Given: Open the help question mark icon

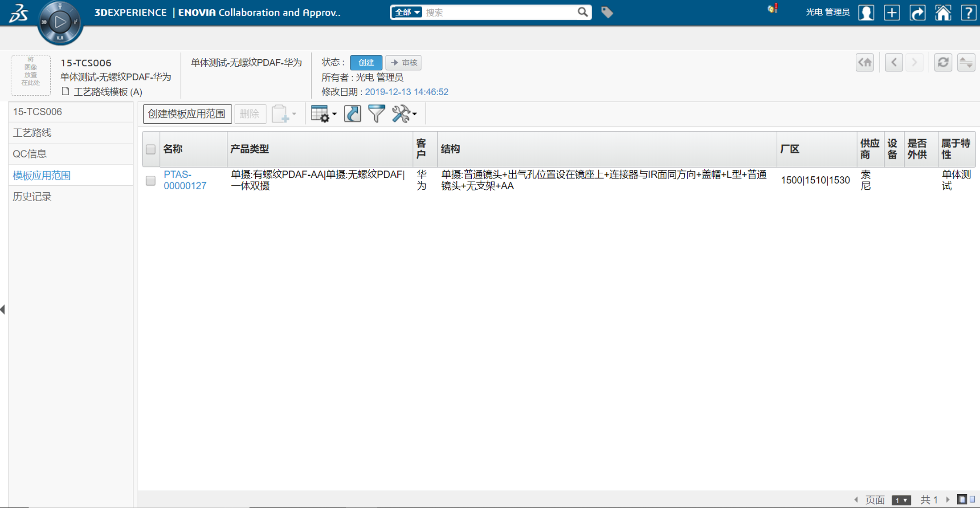Looking at the screenshot, I should (968, 12).
